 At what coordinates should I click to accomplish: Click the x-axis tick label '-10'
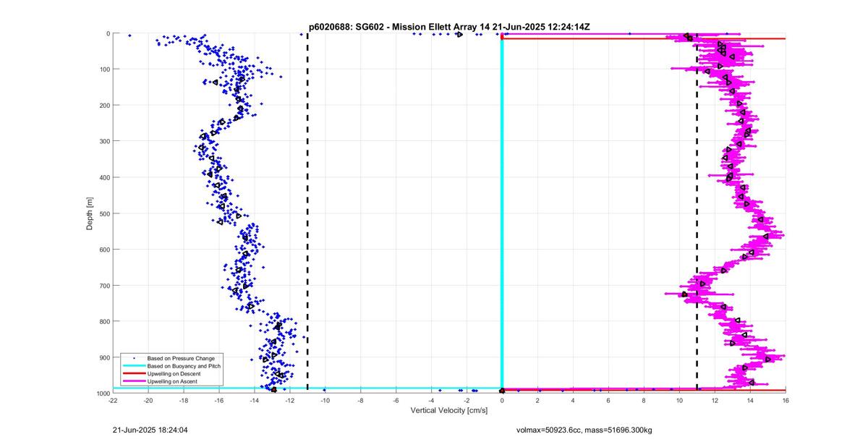point(325,400)
